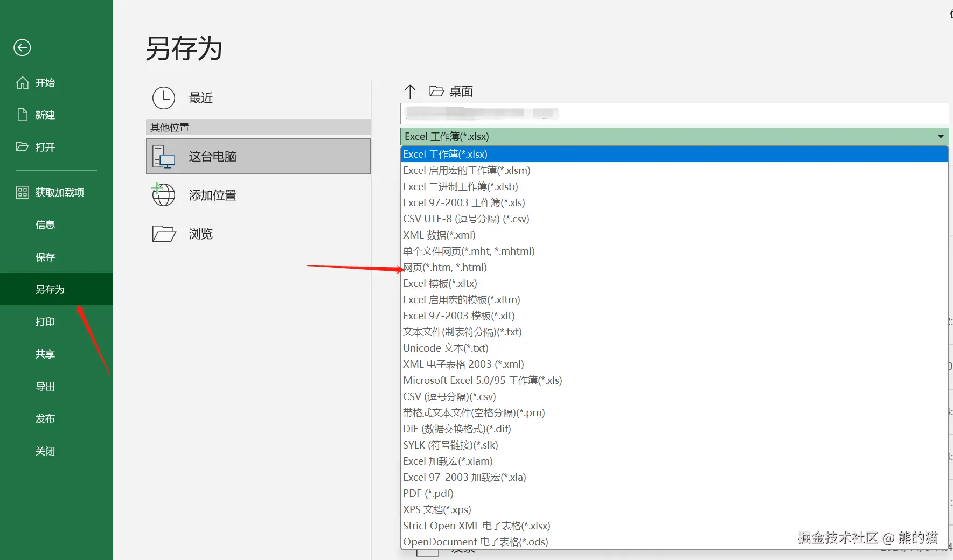Select CSV UTF-8 (逗号分隔) (*.csv)
953x560 pixels.
tap(674, 219)
